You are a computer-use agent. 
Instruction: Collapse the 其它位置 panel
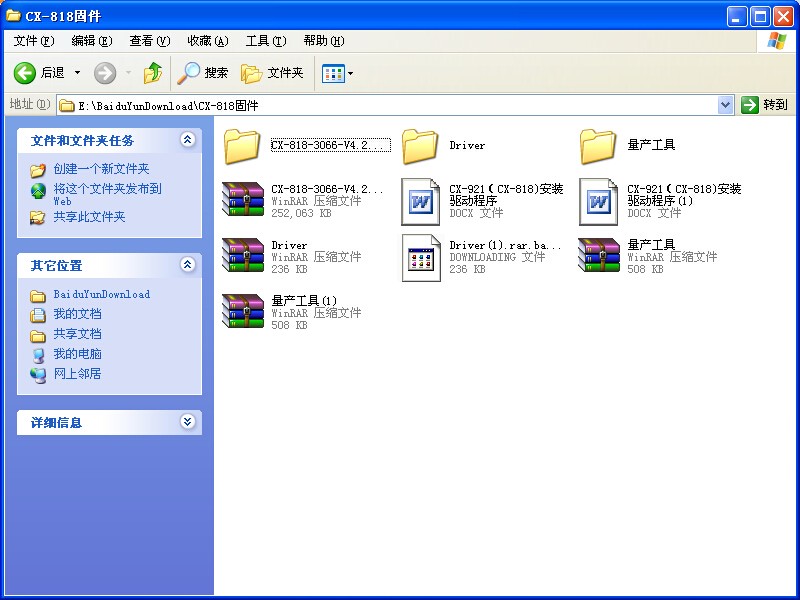click(x=188, y=264)
